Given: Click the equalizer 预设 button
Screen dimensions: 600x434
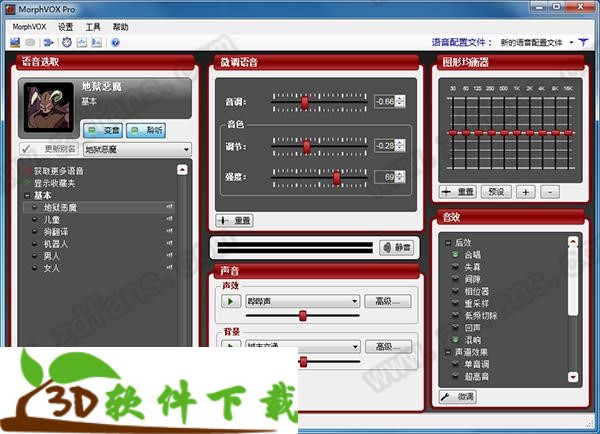Looking at the screenshot, I should (496, 192).
